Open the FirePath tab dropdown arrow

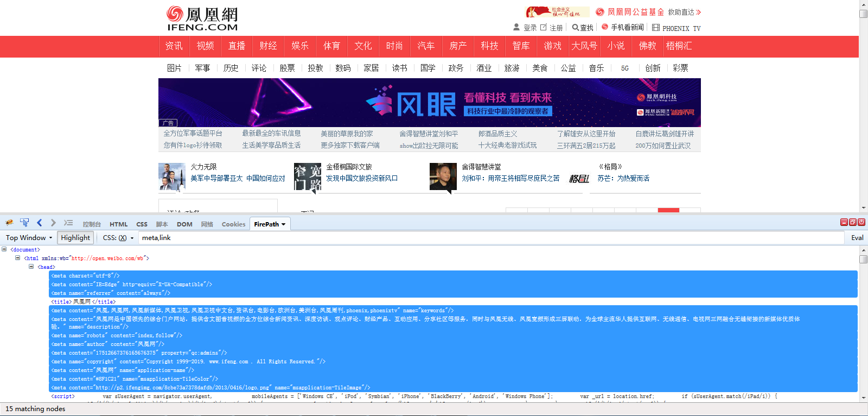283,224
